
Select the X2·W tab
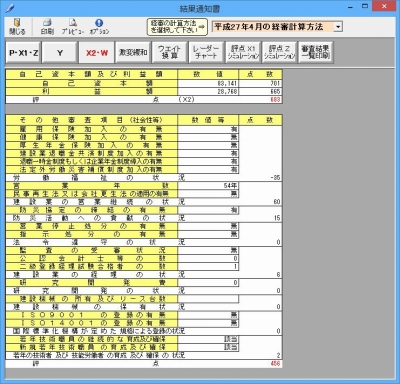coord(97,53)
